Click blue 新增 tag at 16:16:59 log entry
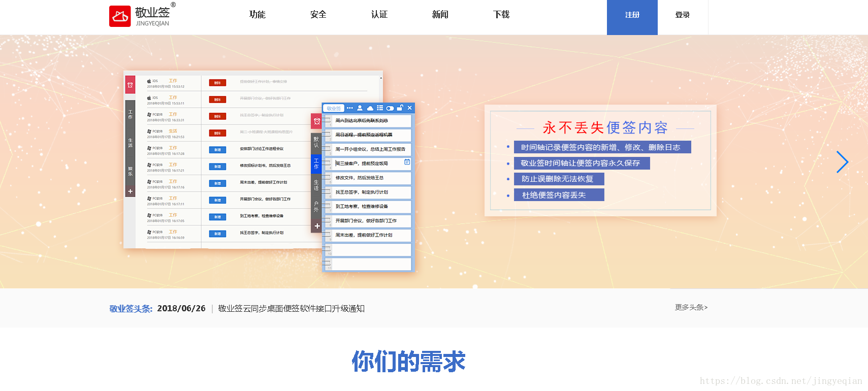 tap(217, 234)
